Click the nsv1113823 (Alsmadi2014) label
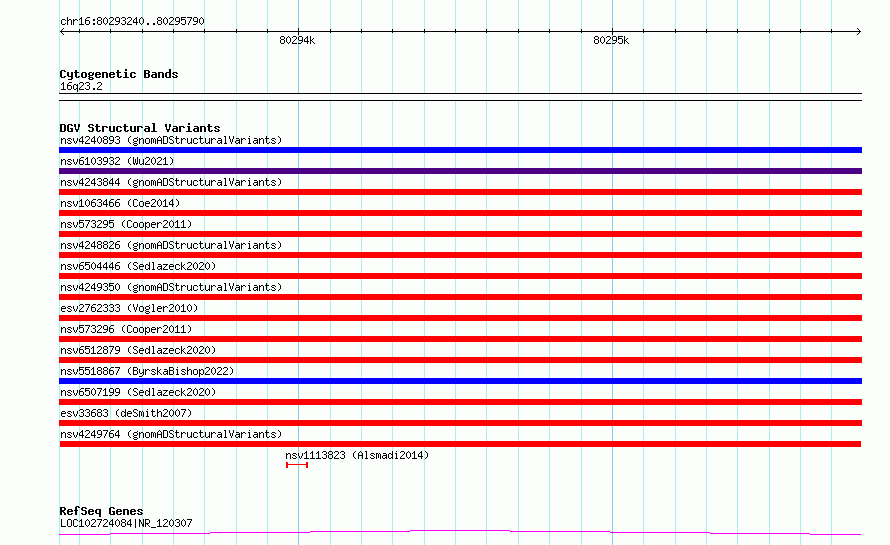The image size is (890, 545). coord(357,455)
